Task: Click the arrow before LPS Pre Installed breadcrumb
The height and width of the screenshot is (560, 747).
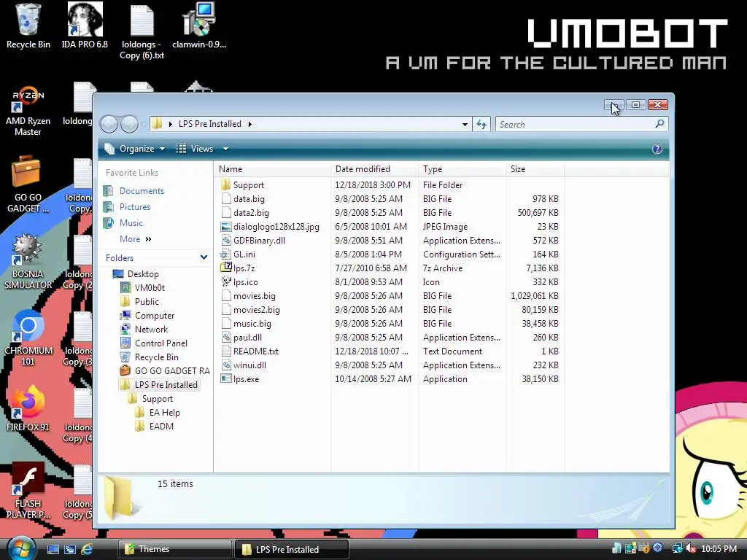Action: (x=171, y=124)
